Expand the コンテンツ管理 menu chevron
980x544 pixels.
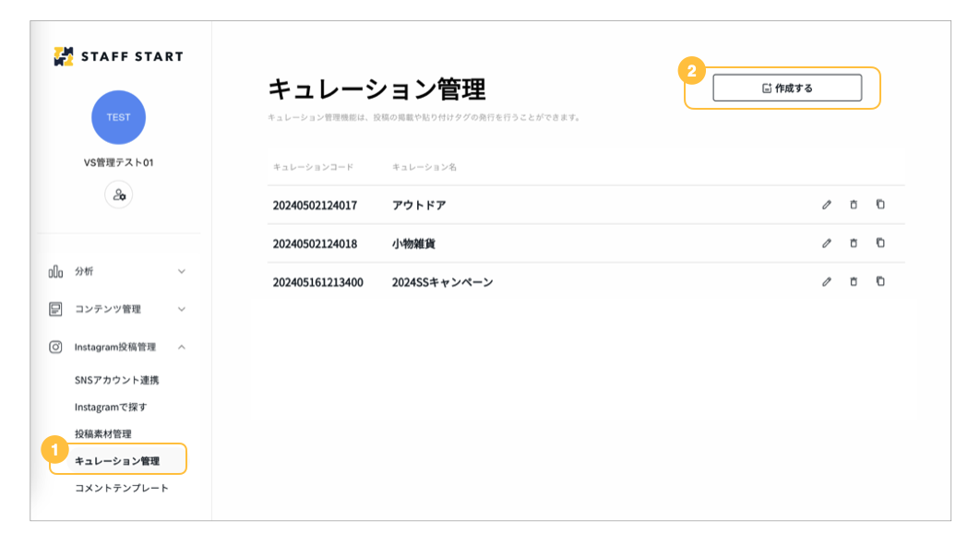181,309
